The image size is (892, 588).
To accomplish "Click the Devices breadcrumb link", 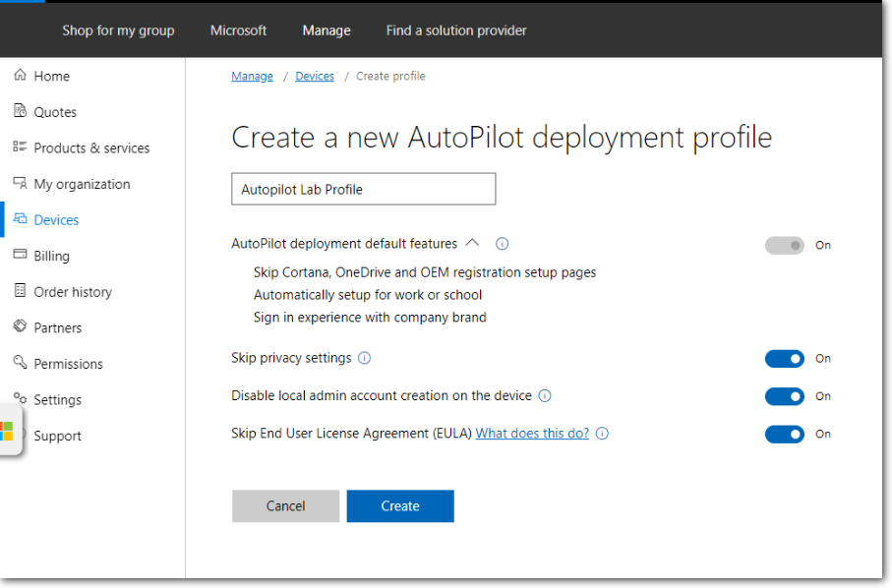I will point(315,77).
